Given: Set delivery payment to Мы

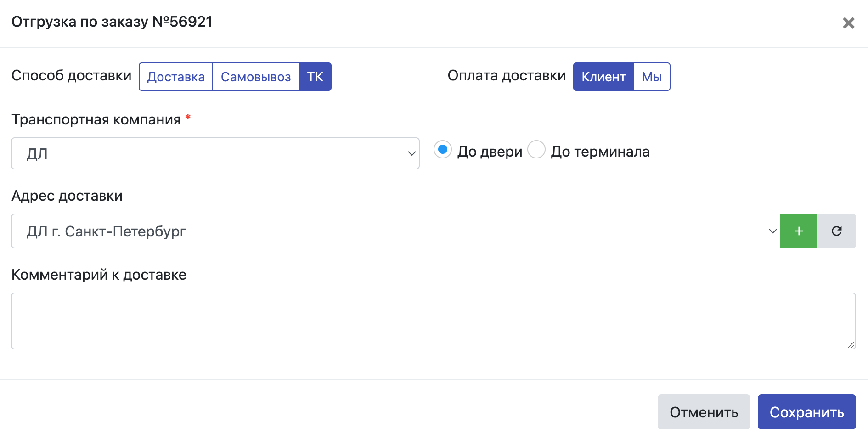Looking at the screenshot, I should click(652, 77).
